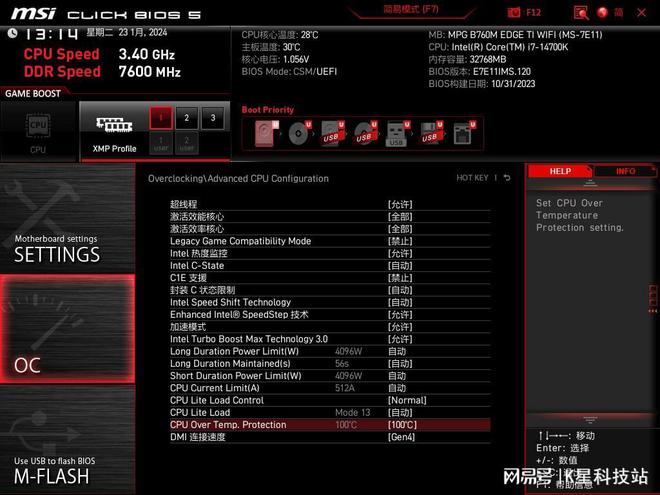The image size is (660, 495).
Task: Click CPU Current Limit(A) value field
Action: click(397, 388)
